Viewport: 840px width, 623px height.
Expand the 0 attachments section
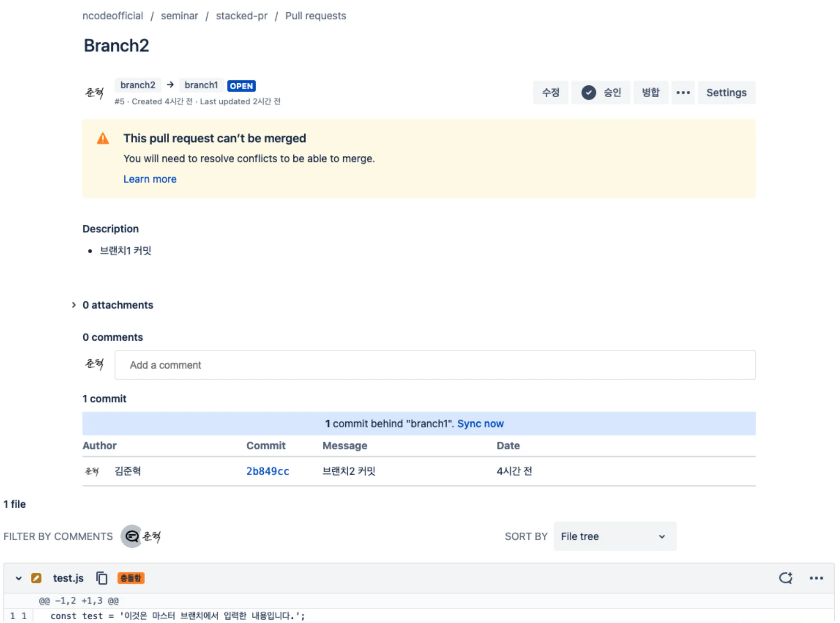tap(74, 305)
